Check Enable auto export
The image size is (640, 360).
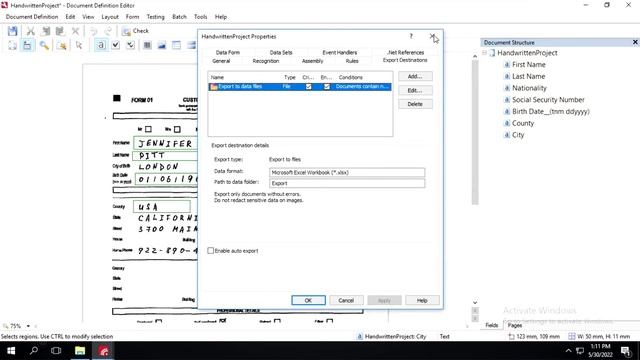[211, 251]
